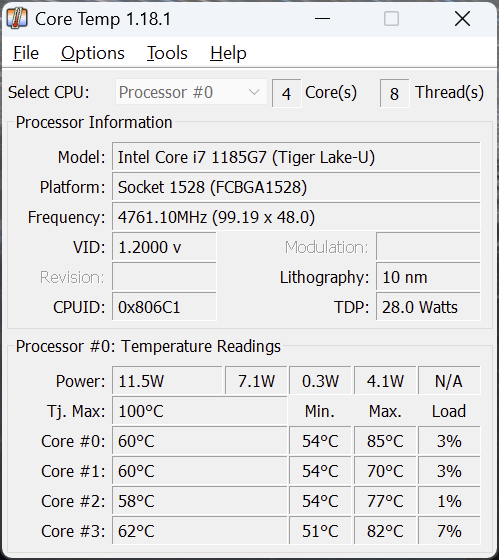The height and width of the screenshot is (560, 499).
Task: Click the TDP value 28.0 Watts
Action: [x=428, y=307]
